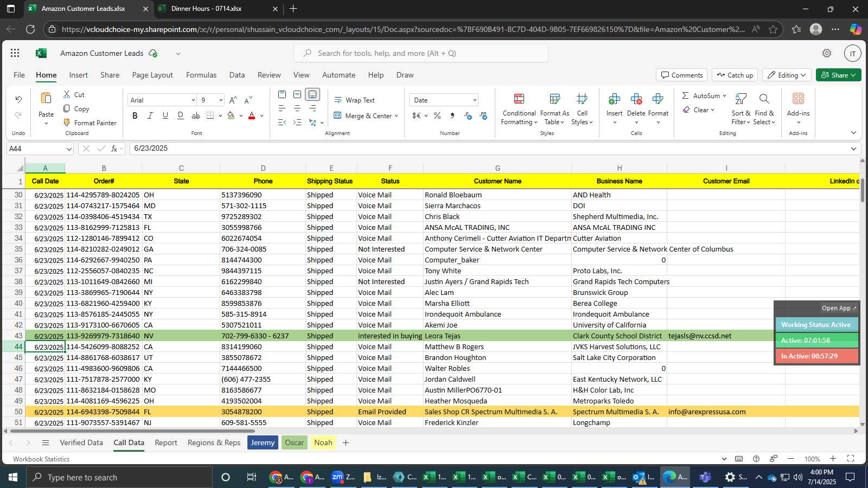The height and width of the screenshot is (488, 868).
Task: Click the green Share button
Action: [x=838, y=75]
